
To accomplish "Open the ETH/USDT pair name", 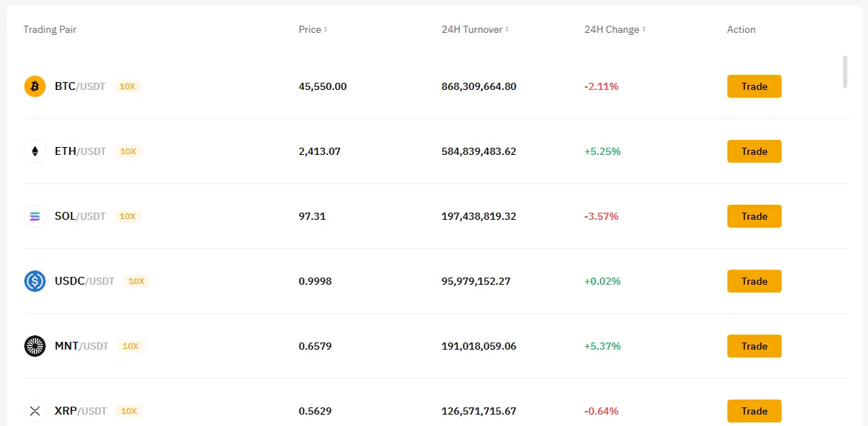I will pyautogui.click(x=80, y=151).
